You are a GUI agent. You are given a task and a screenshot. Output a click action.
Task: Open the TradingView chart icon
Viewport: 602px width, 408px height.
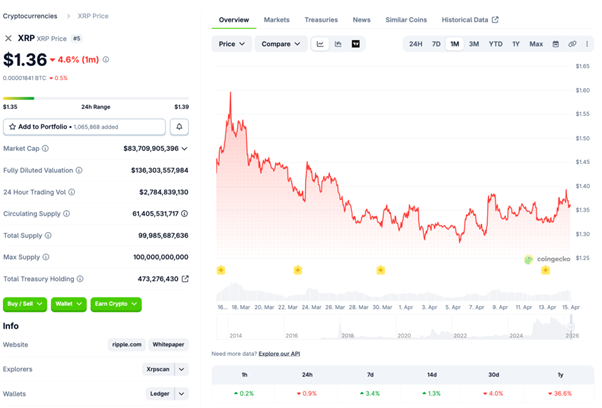[x=356, y=44]
